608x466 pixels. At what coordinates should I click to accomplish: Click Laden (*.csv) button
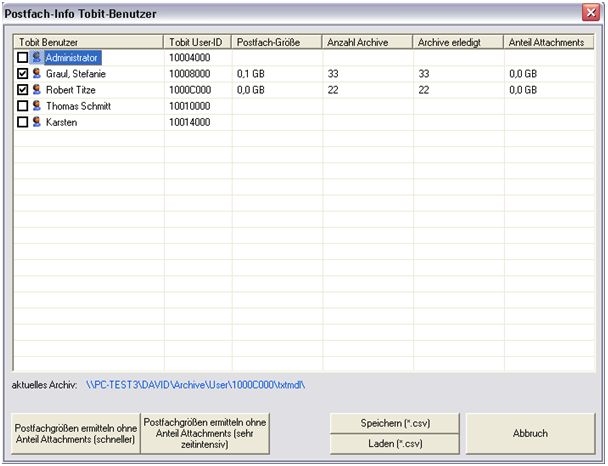point(395,444)
